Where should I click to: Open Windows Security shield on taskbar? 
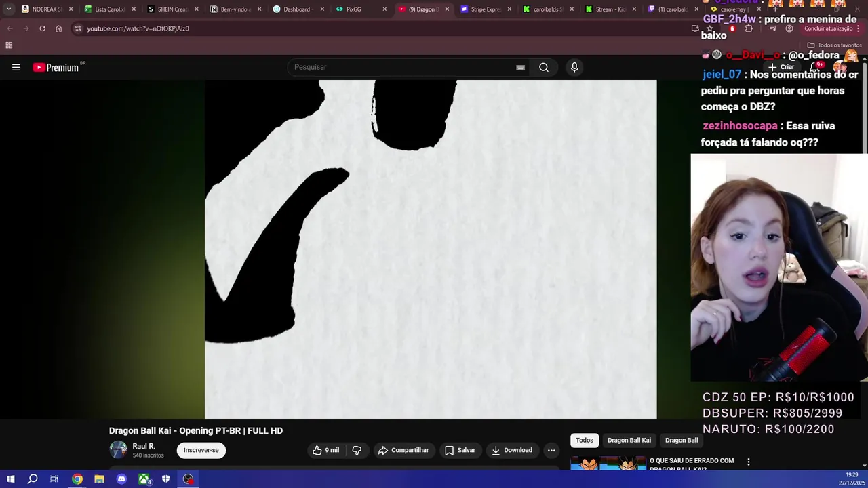point(165,479)
